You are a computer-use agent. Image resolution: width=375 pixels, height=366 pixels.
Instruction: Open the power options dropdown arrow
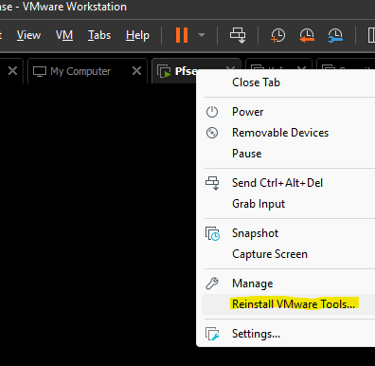point(202,35)
